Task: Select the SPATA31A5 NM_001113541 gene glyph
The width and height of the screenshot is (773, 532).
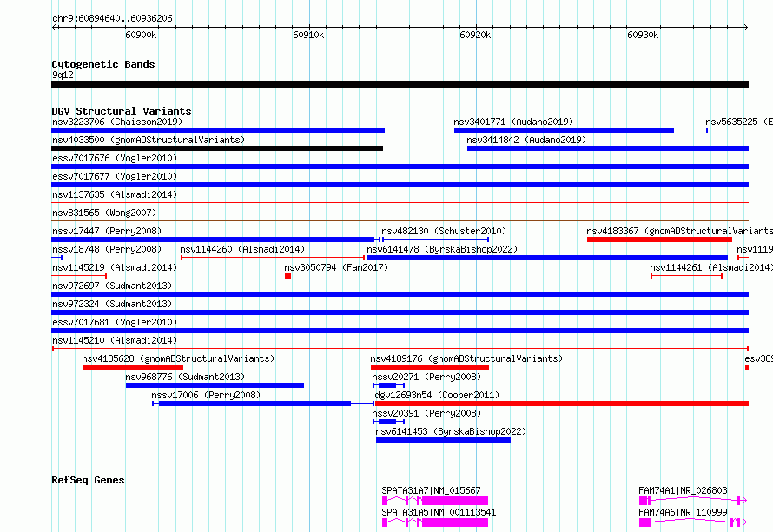Action: click(x=435, y=522)
